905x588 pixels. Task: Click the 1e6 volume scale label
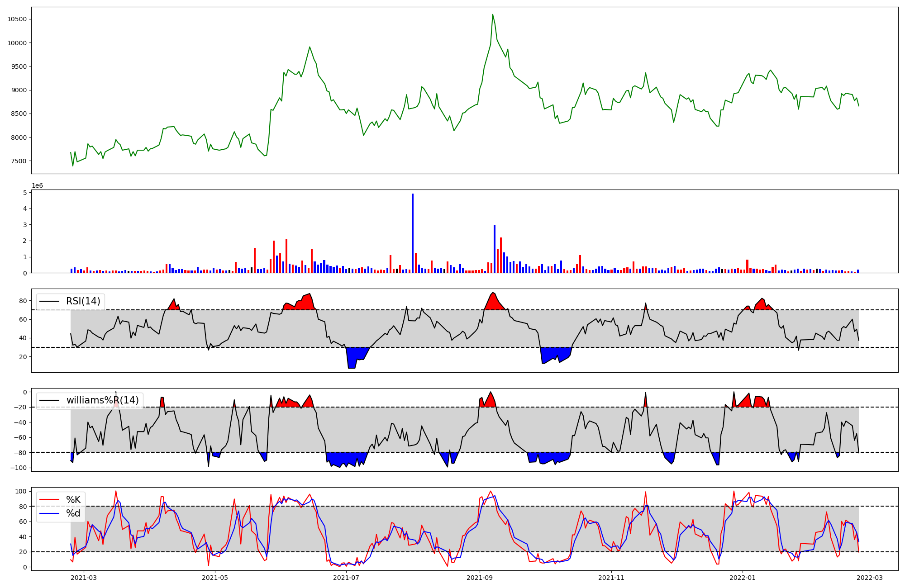pos(37,186)
